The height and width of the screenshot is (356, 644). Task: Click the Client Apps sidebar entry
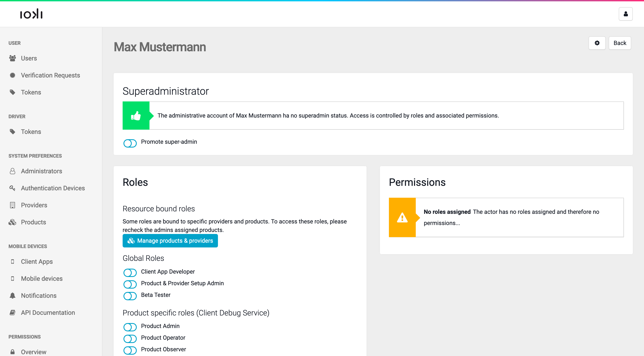pyautogui.click(x=37, y=262)
